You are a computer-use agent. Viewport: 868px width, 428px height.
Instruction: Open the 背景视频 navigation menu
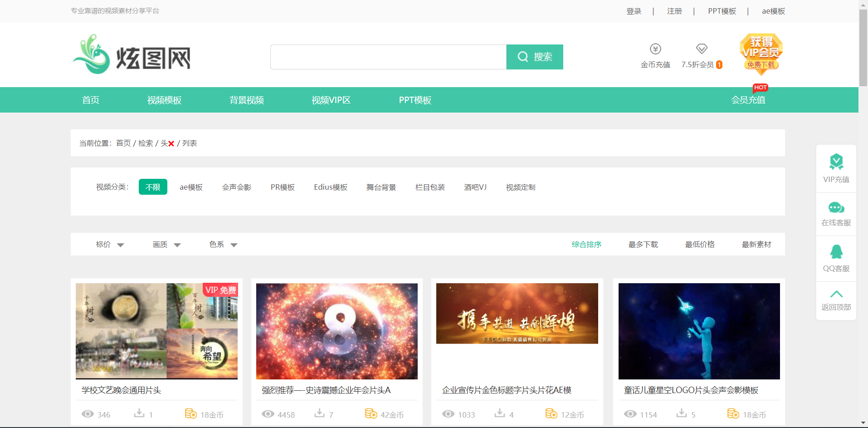tap(247, 100)
